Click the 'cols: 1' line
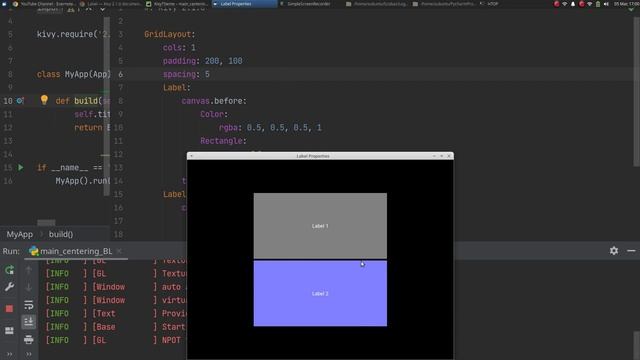The image size is (640, 360). tap(179, 48)
